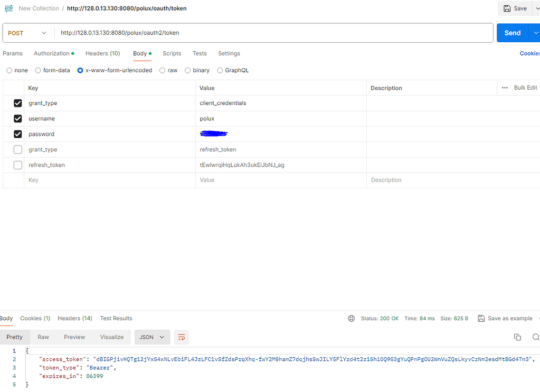This screenshot has width=540, height=392.
Task: Open the JSON format dropdown in response viewer
Action: coord(152,337)
